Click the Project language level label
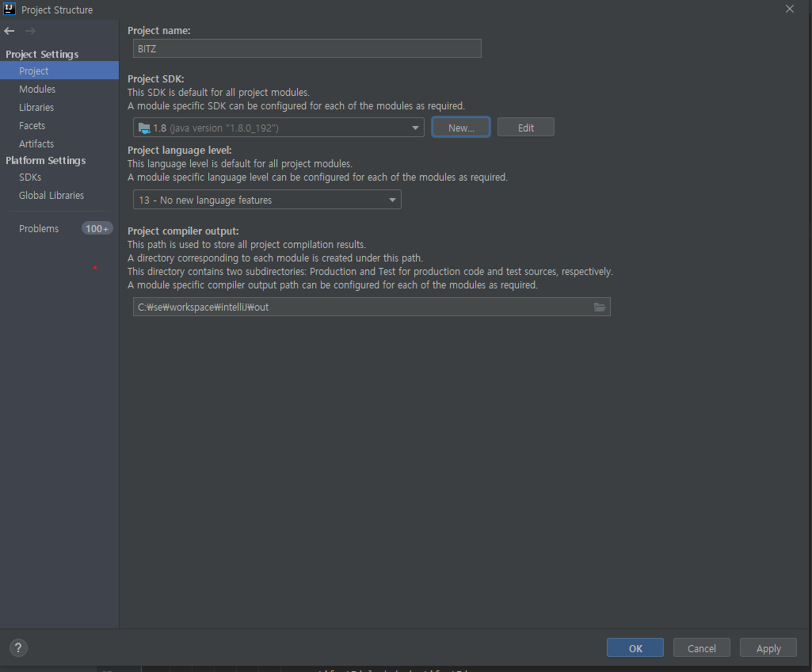Viewport: 812px width, 672px height. click(x=179, y=150)
